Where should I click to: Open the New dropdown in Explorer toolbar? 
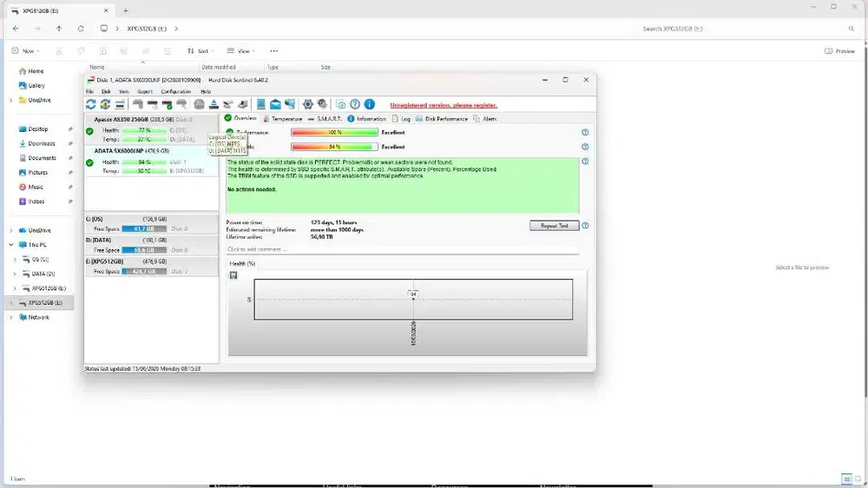click(x=25, y=51)
